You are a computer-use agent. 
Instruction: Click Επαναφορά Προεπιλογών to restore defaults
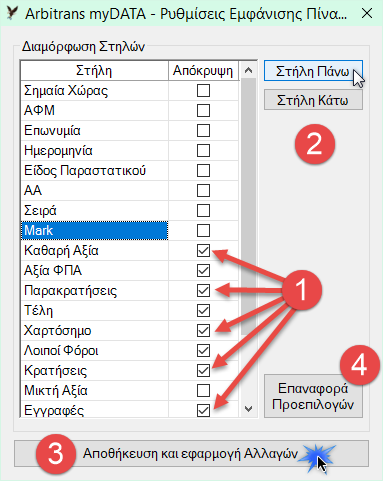point(313,396)
